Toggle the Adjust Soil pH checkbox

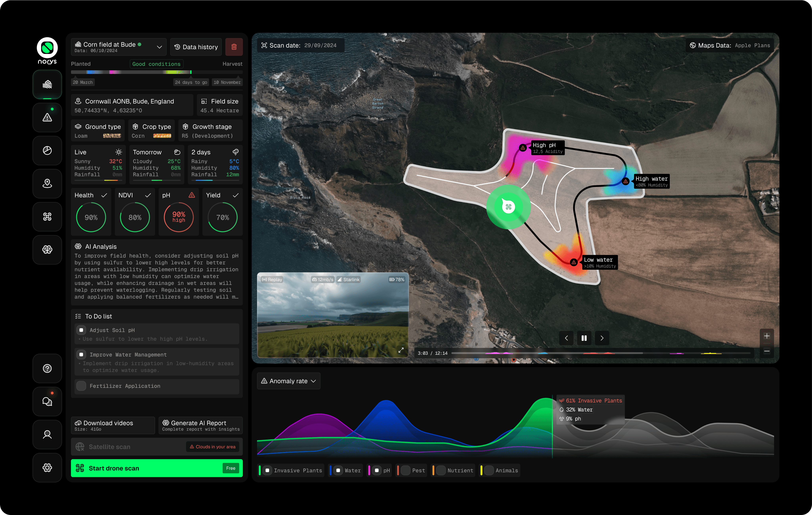pyautogui.click(x=81, y=330)
